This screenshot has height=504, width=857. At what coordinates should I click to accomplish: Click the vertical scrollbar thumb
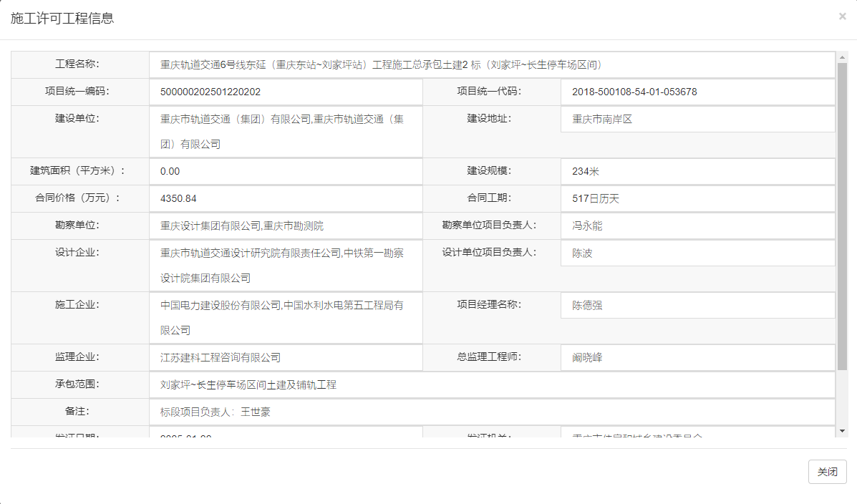pyautogui.click(x=842, y=215)
